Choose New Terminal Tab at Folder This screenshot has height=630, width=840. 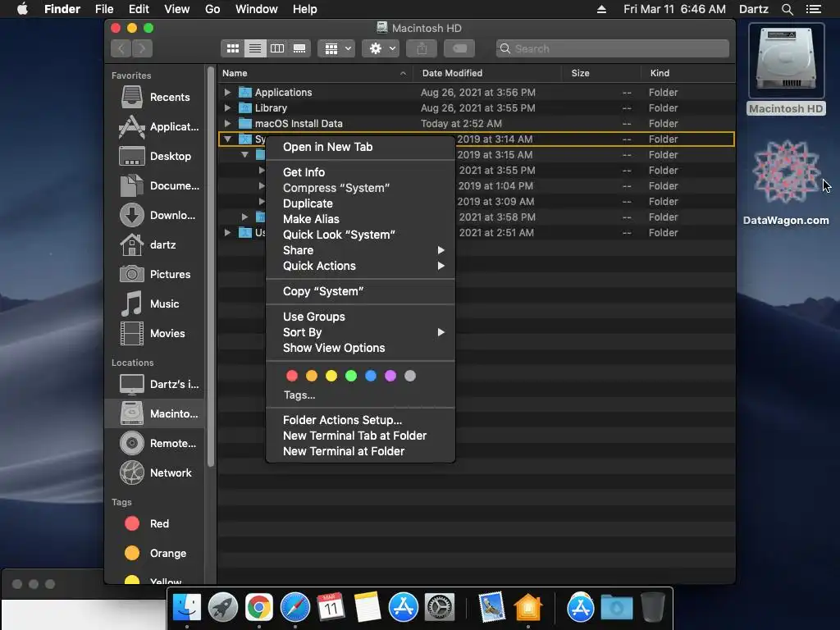pyautogui.click(x=361, y=435)
